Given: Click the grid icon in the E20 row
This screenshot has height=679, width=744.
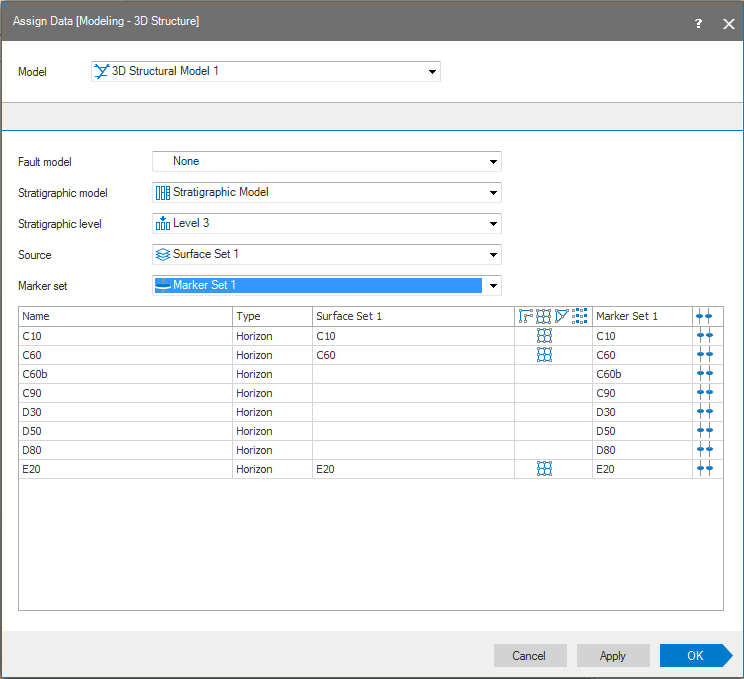Looking at the screenshot, I should coord(544,469).
